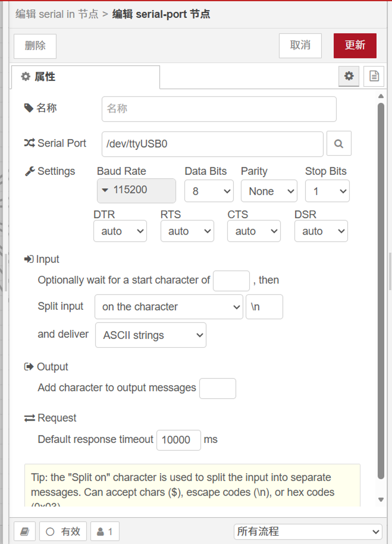Toggle the 有效 enabled state button
This screenshot has width=392, height=544.
(63, 531)
